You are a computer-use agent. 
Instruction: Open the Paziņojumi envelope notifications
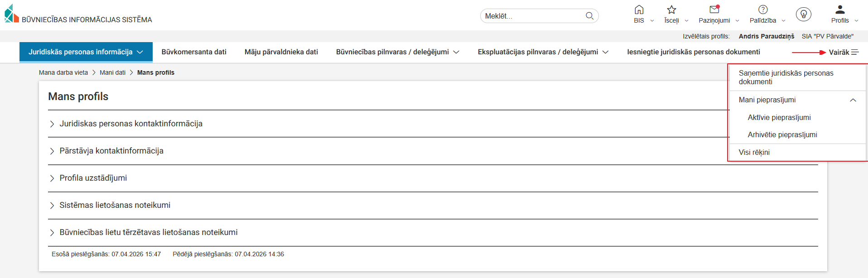tap(714, 10)
